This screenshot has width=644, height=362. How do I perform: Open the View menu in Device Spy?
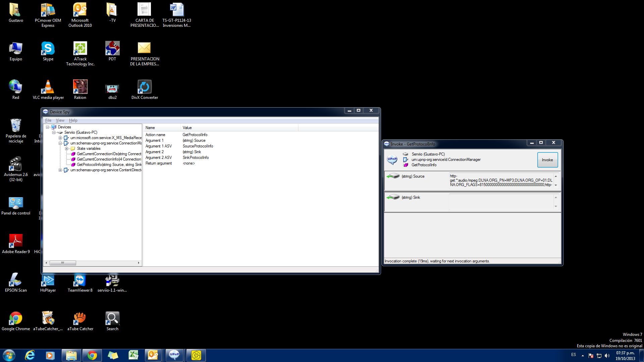[x=60, y=120]
